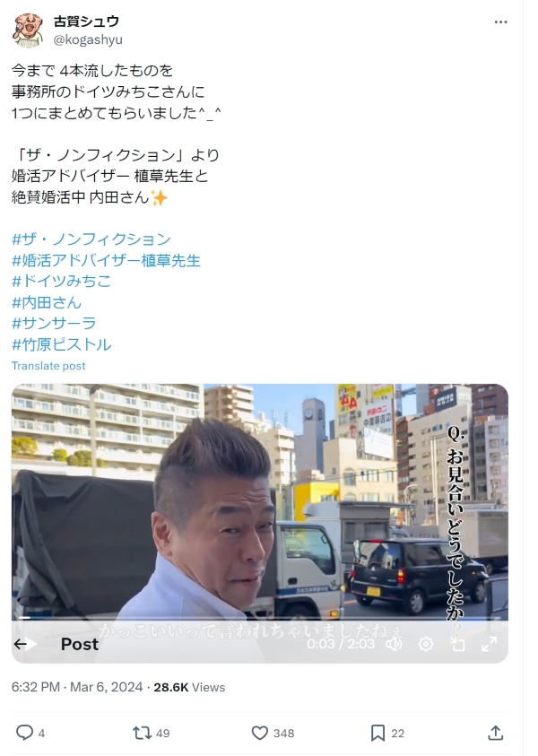This screenshot has height=756, width=538.
Task: Repost this post using retweet icon
Action: pyautogui.click(x=142, y=733)
